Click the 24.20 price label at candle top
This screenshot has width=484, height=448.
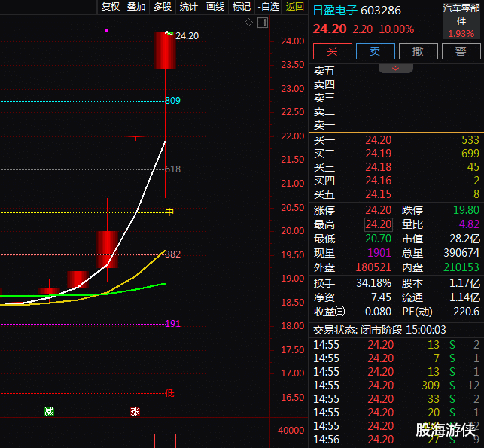click(187, 36)
